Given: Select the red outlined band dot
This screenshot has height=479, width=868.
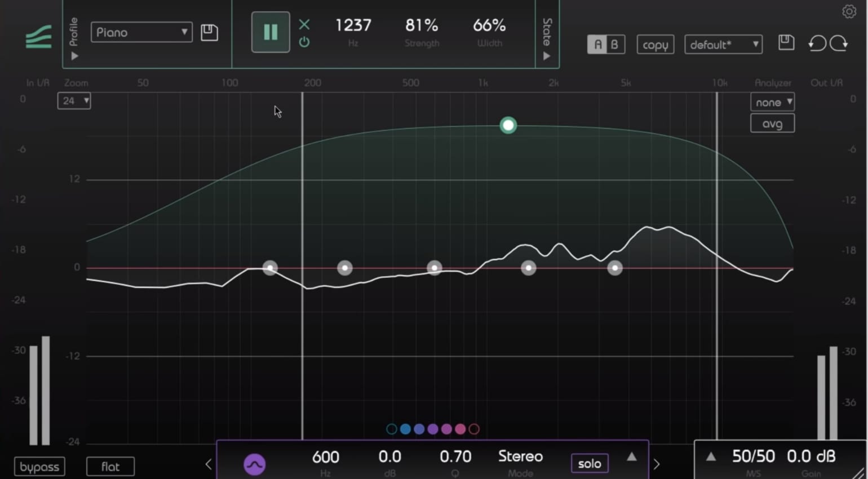Looking at the screenshot, I should [474, 429].
